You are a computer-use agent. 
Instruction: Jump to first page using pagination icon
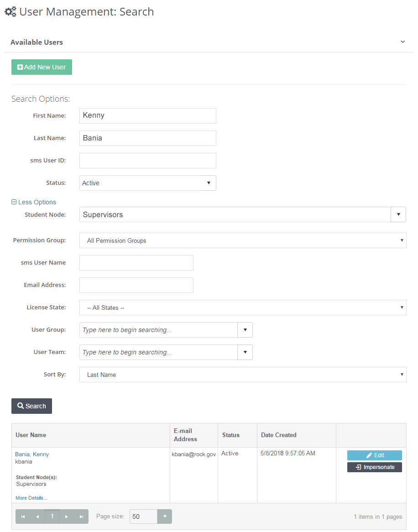[23, 516]
